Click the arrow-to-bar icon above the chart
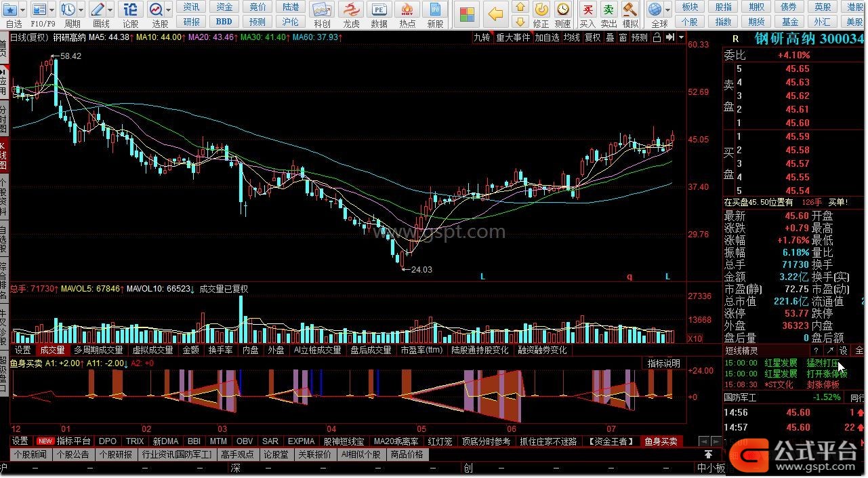The image size is (868, 478). tap(669, 38)
